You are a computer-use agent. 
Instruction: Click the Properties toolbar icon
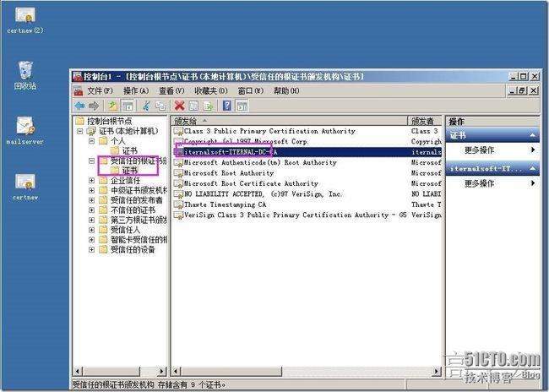[193, 106]
